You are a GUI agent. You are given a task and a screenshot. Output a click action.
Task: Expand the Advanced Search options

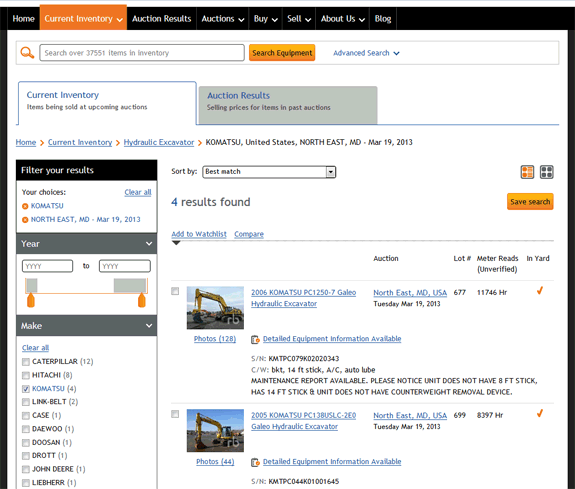366,53
